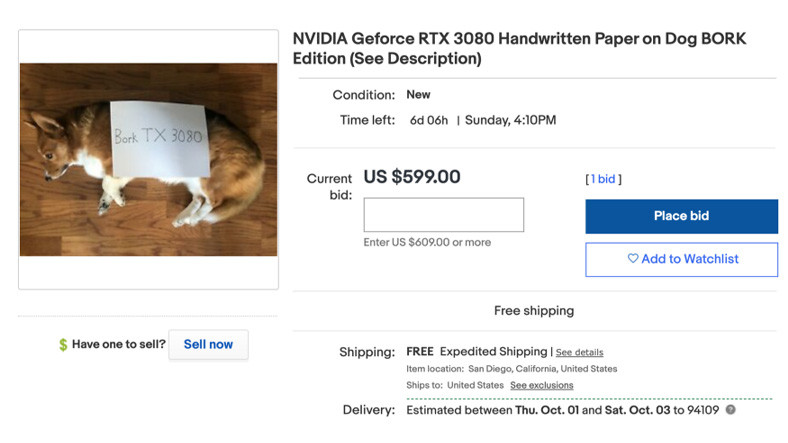
Task: Click the FREE Expedited Shipping text
Action: click(477, 352)
